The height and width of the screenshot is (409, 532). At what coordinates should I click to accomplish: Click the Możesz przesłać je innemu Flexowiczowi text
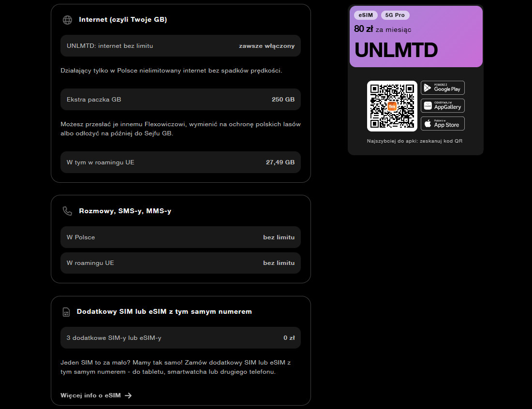[180, 129]
